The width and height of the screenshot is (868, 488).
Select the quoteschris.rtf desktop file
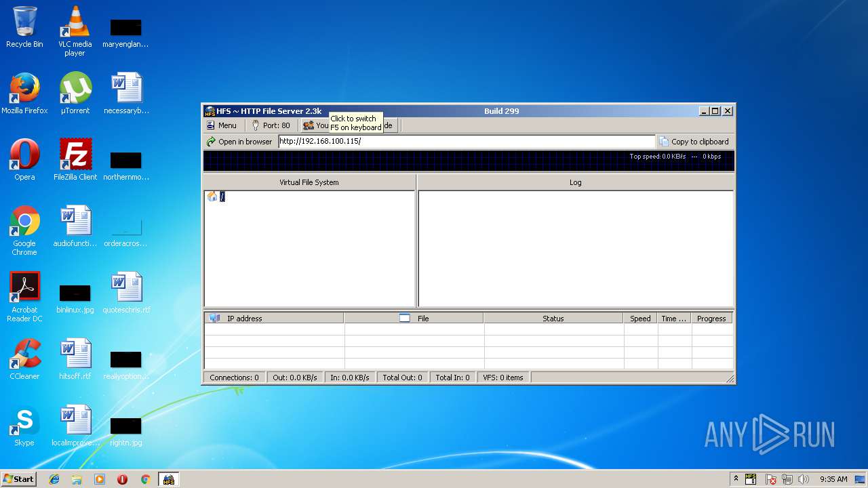point(126,293)
